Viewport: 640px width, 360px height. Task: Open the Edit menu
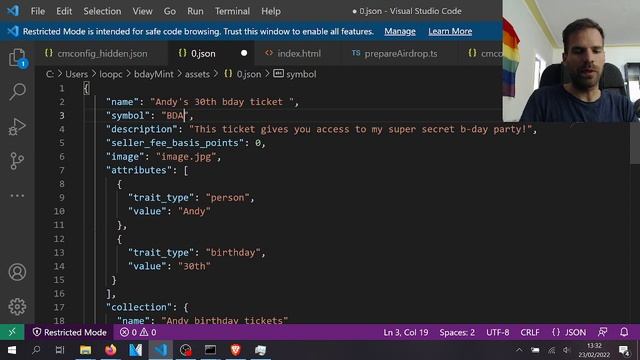click(x=64, y=11)
